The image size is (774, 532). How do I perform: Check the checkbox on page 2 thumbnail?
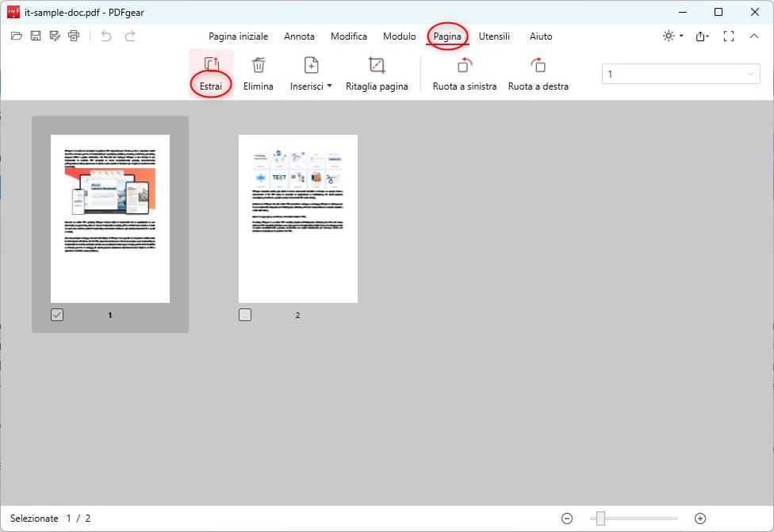click(x=244, y=314)
